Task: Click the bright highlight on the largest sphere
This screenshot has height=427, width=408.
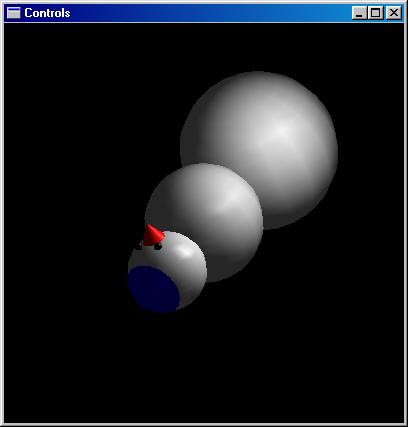Action: [x=283, y=130]
